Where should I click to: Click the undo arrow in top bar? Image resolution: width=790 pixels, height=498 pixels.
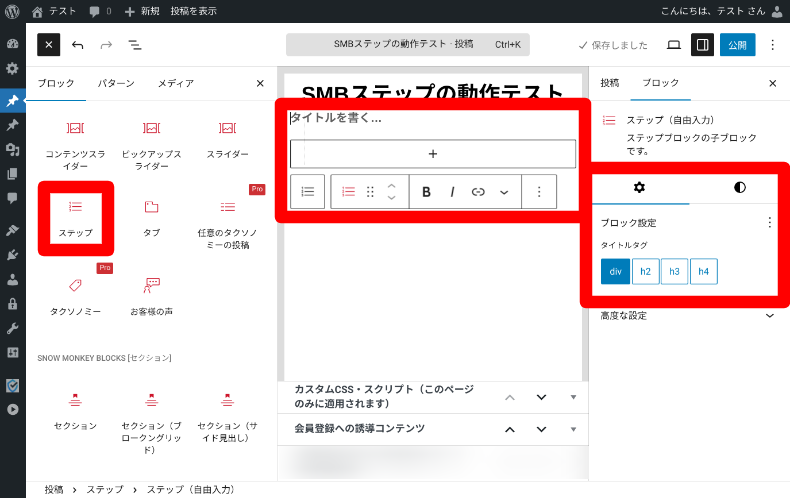tap(78, 45)
